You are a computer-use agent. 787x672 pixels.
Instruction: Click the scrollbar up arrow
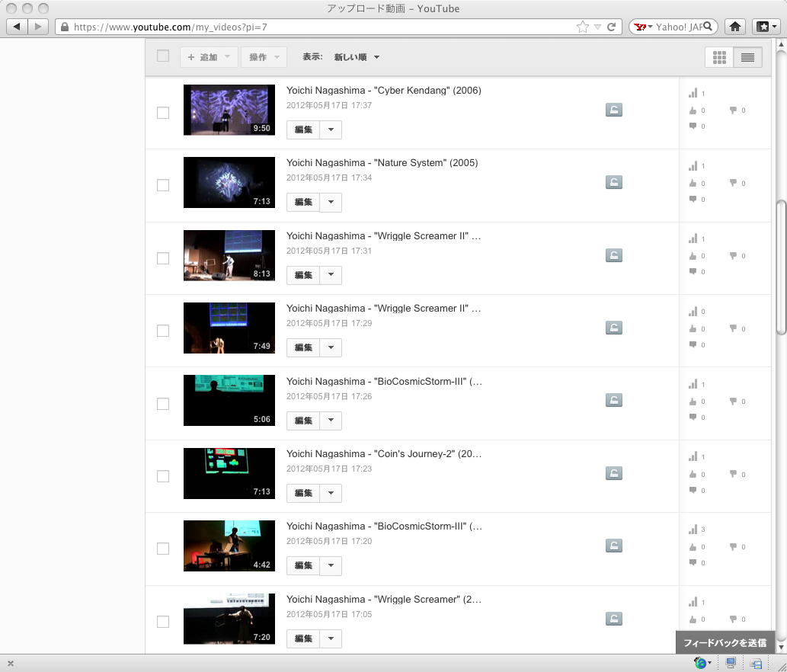click(781, 45)
